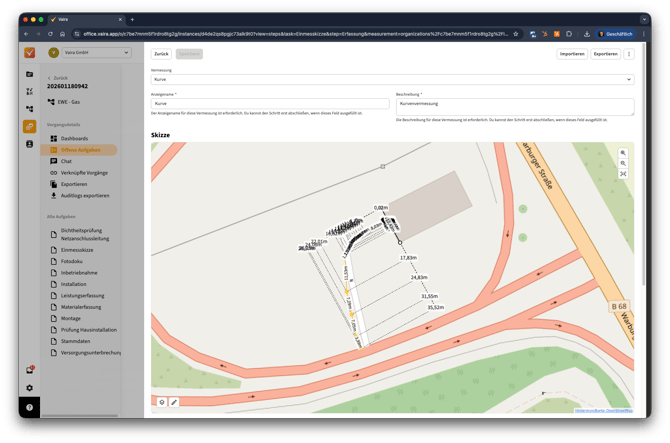Open the three-dot more options menu
The height and width of the screenshot is (443, 670).
click(x=629, y=53)
